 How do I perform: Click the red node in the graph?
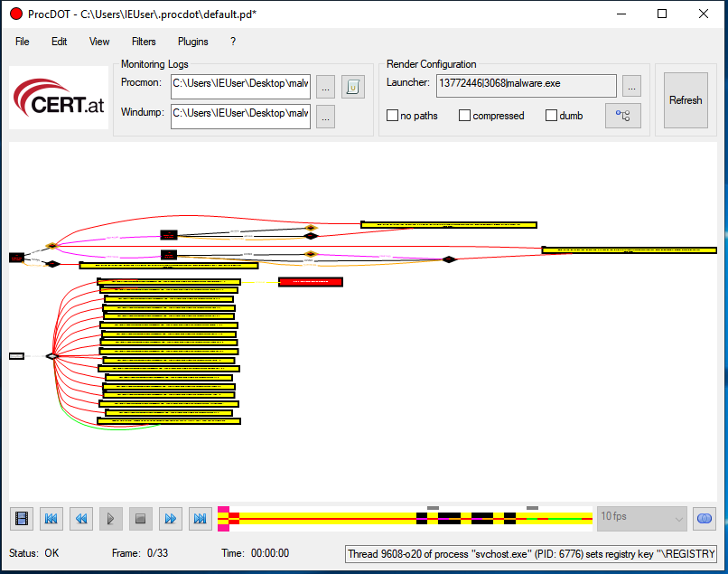tap(311, 282)
